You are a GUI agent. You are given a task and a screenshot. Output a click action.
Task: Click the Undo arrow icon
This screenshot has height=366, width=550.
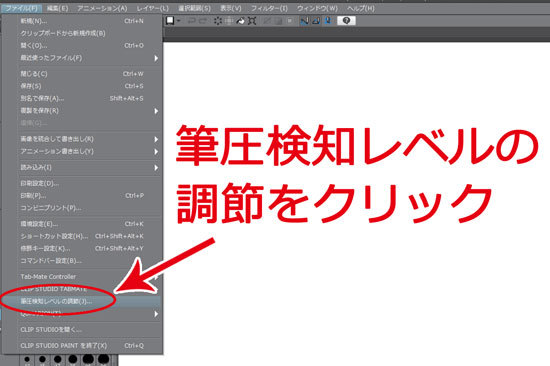(192, 21)
